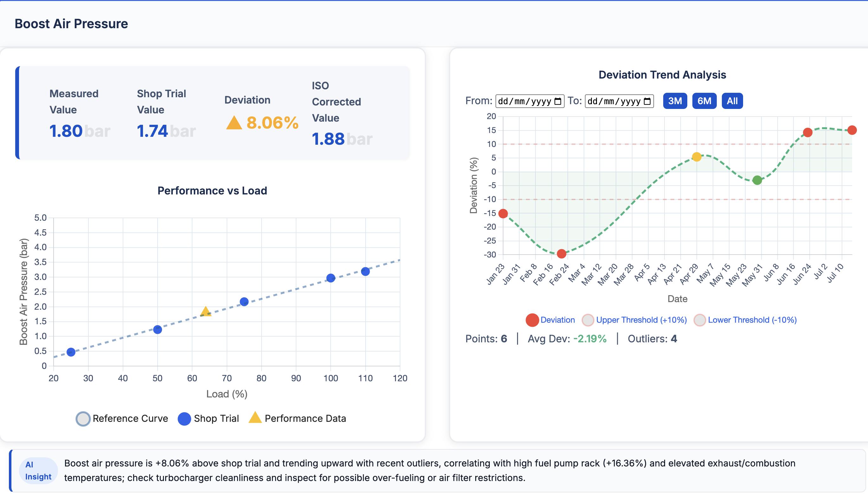Open the From date calendar picker
This screenshot has height=494, width=868.
558,101
